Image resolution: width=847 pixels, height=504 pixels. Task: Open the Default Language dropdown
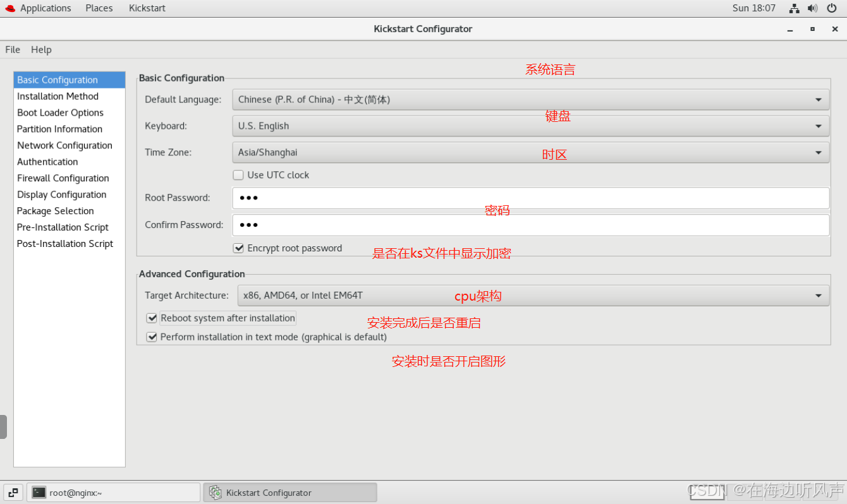[x=531, y=100]
